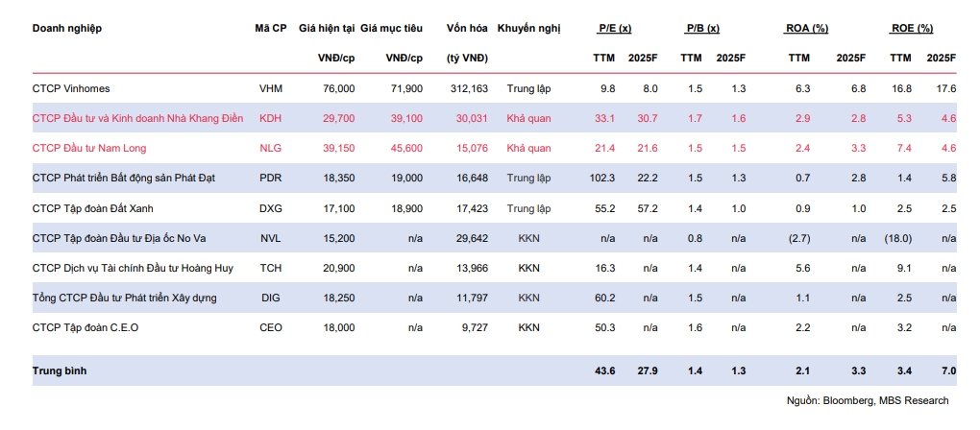Select the NLG ticker code
The height and width of the screenshot is (430, 980).
(x=271, y=148)
